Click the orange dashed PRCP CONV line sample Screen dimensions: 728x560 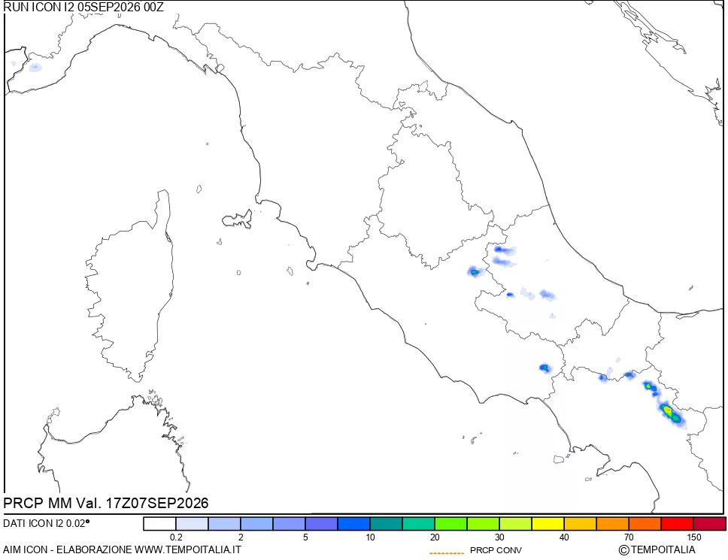pyautogui.click(x=447, y=553)
